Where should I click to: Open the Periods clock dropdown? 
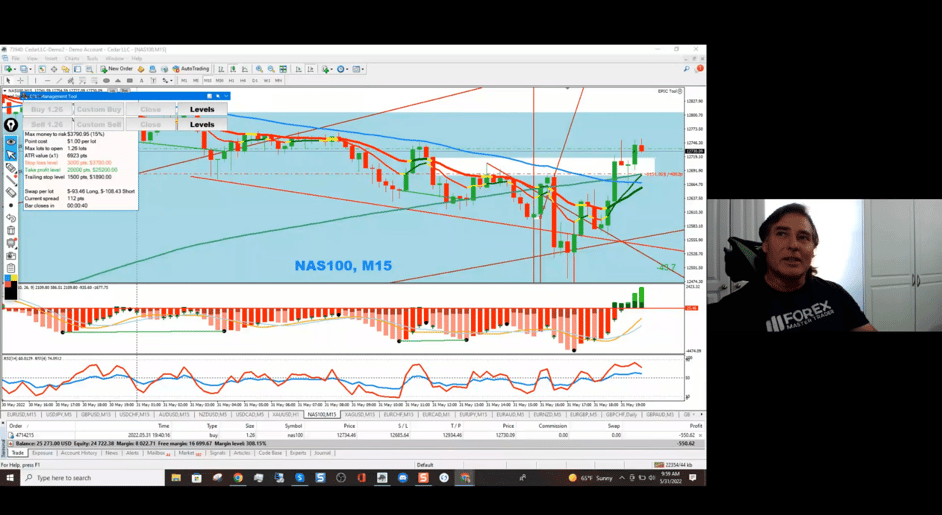[x=343, y=69]
